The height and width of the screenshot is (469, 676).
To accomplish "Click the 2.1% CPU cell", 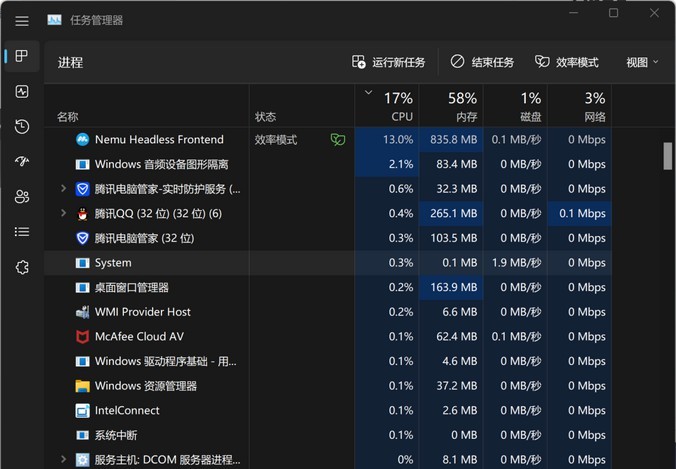I will tap(387, 164).
